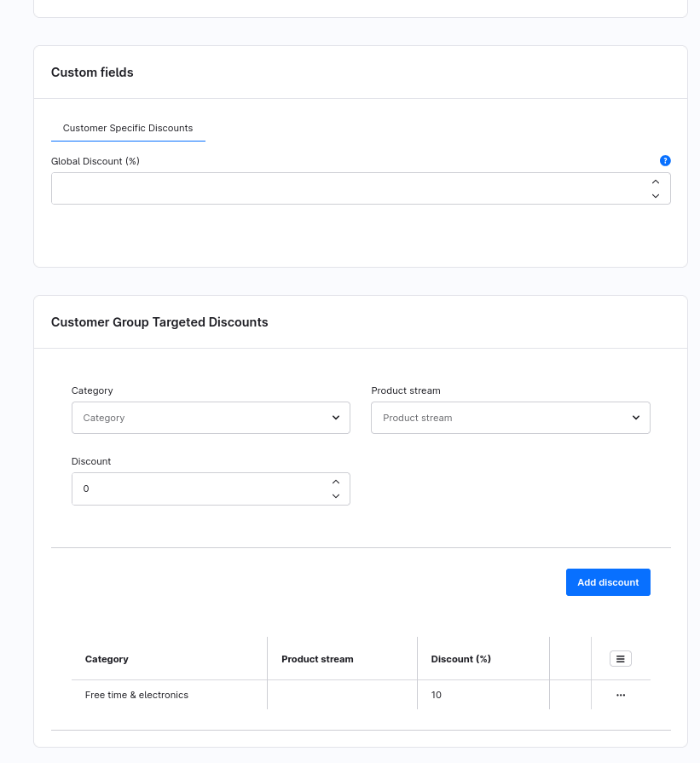
Task: Increase the Global Discount value with the up arrow
Action: (655, 182)
